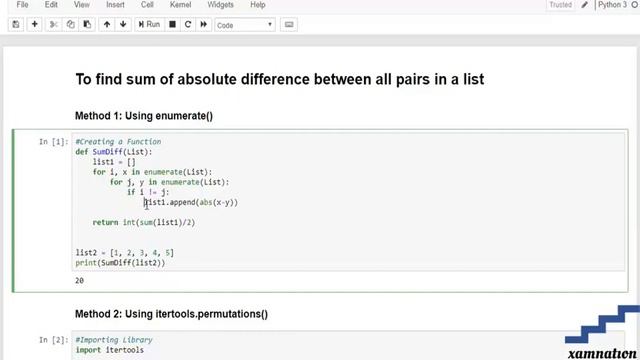Click the '#Importing Library' comment line
Image resolution: width=640 pixels, height=360 pixels.
(x=114, y=340)
